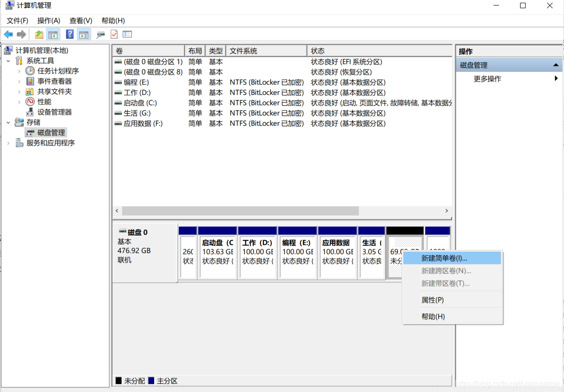
Task: Click the blue Back arrow toolbar icon
Action: click(8, 34)
